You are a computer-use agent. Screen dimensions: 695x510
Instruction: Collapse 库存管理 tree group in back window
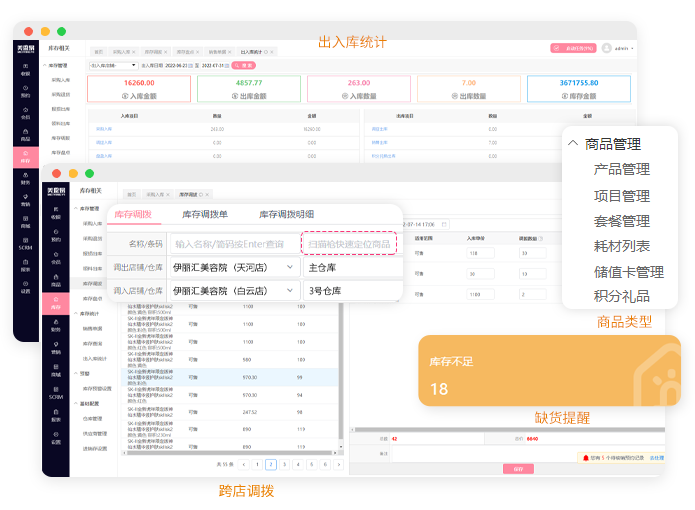point(45,65)
